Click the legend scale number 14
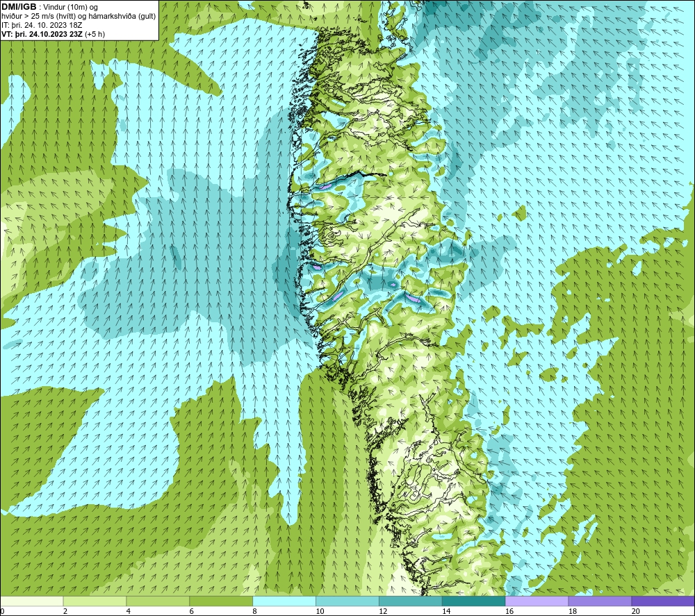 click(x=446, y=611)
